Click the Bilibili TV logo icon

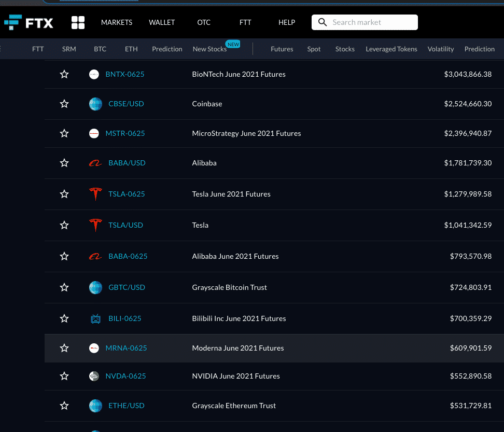point(95,318)
